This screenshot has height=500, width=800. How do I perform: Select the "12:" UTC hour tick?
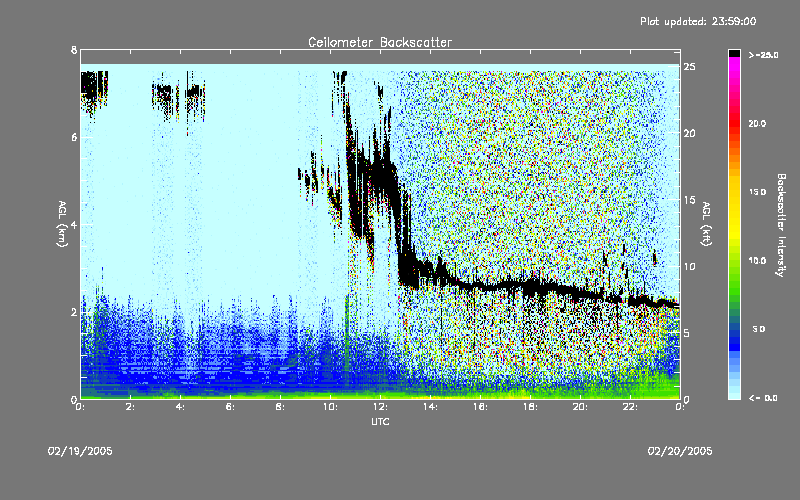(380, 407)
